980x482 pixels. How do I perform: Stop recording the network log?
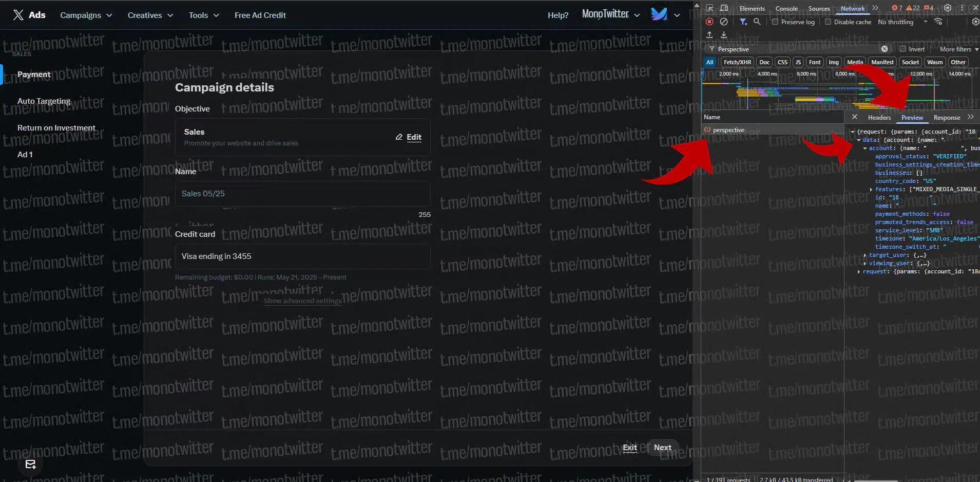[x=709, y=22]
